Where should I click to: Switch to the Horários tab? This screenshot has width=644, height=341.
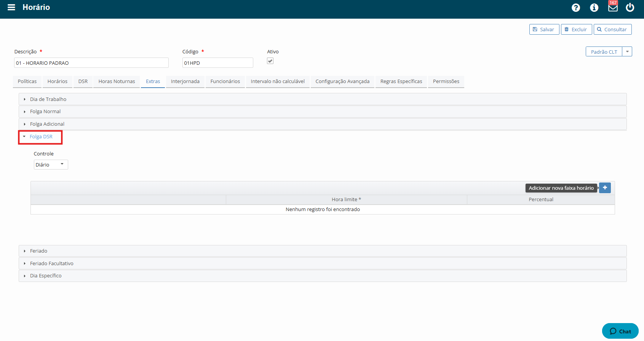coord(58,82)
